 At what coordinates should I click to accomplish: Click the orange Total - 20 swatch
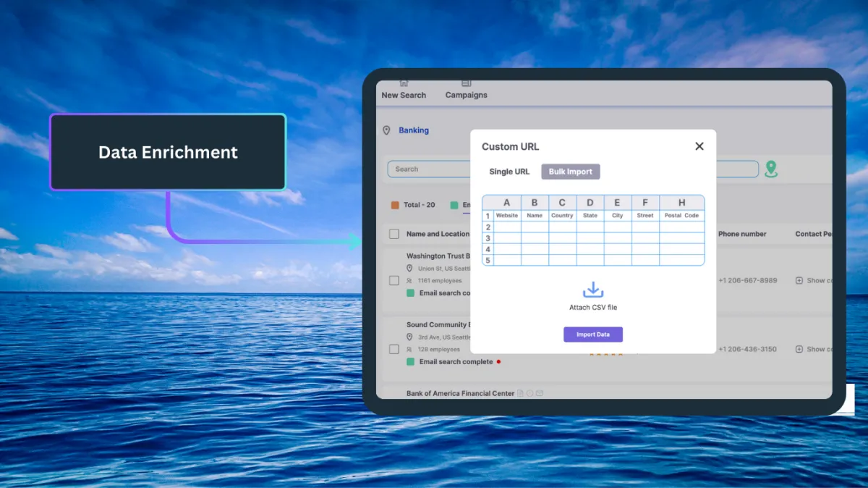[395, 205]
